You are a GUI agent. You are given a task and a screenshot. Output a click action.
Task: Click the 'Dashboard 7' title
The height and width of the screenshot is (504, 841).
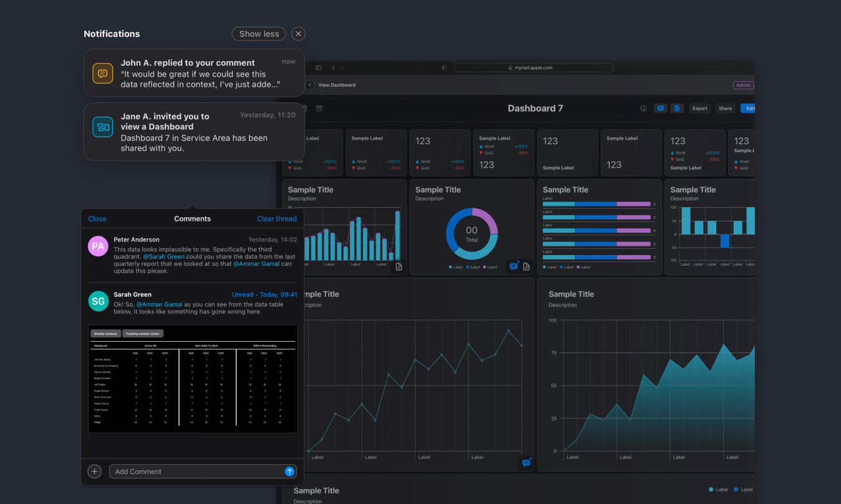tap(535, 109)
